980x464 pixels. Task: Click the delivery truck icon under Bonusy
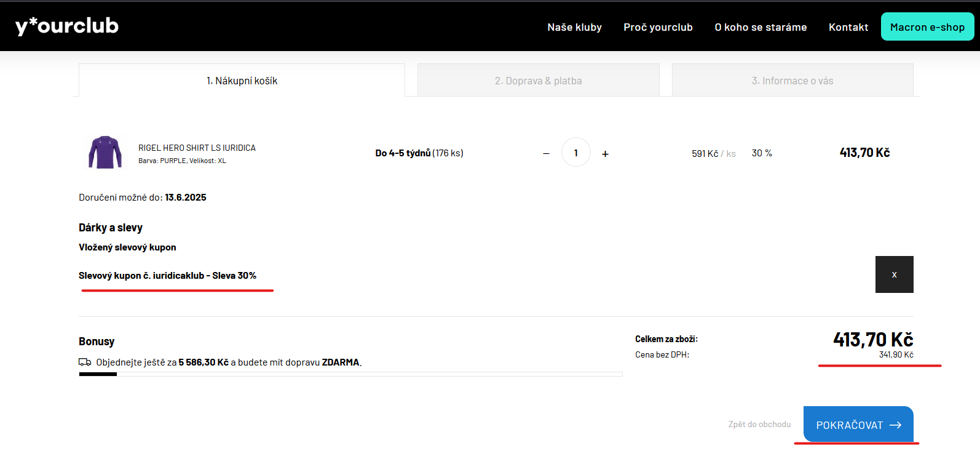click(x=85, y=362)
